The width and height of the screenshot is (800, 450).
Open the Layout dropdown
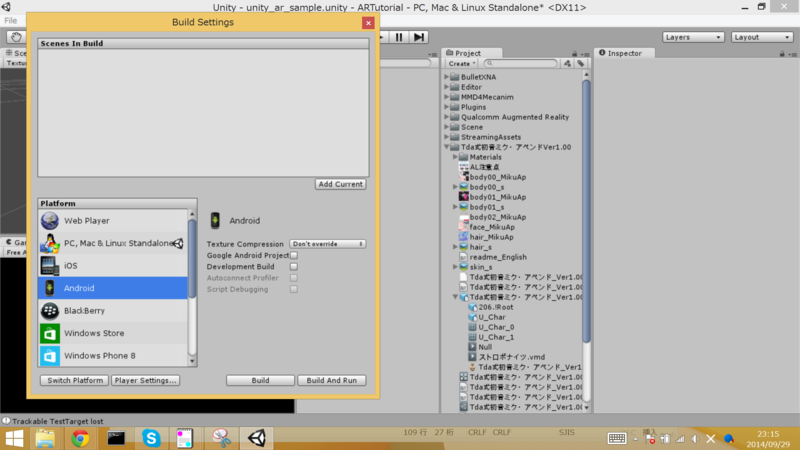click(x=762, y=37)
